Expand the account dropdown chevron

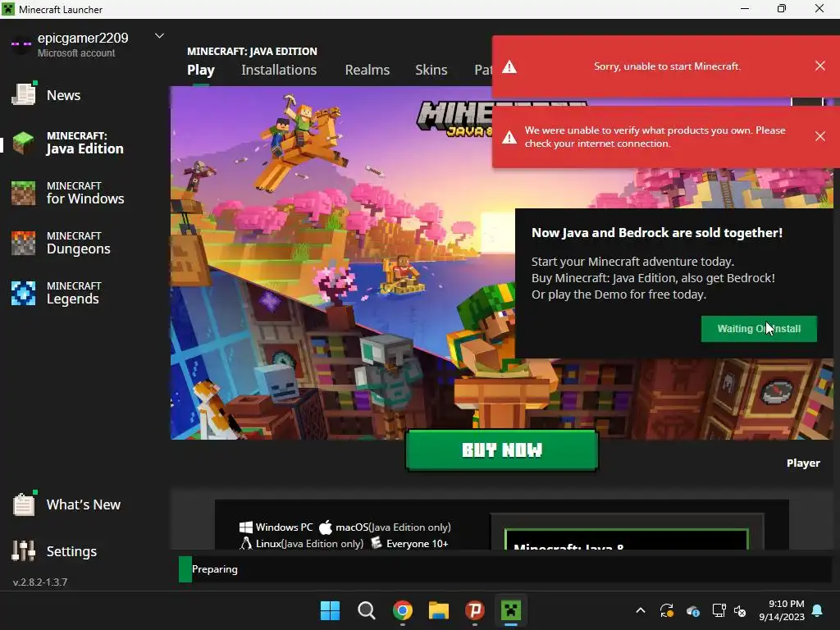click(159, 36)
